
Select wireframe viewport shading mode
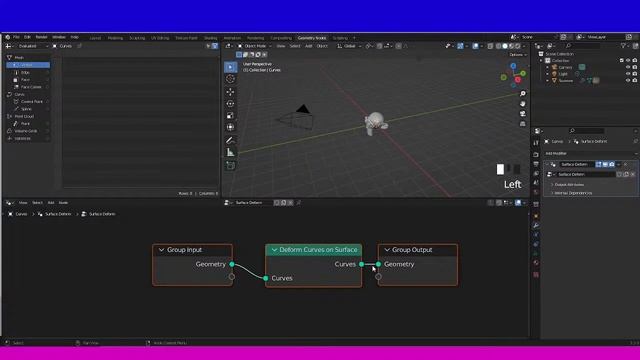coord(498,46)
